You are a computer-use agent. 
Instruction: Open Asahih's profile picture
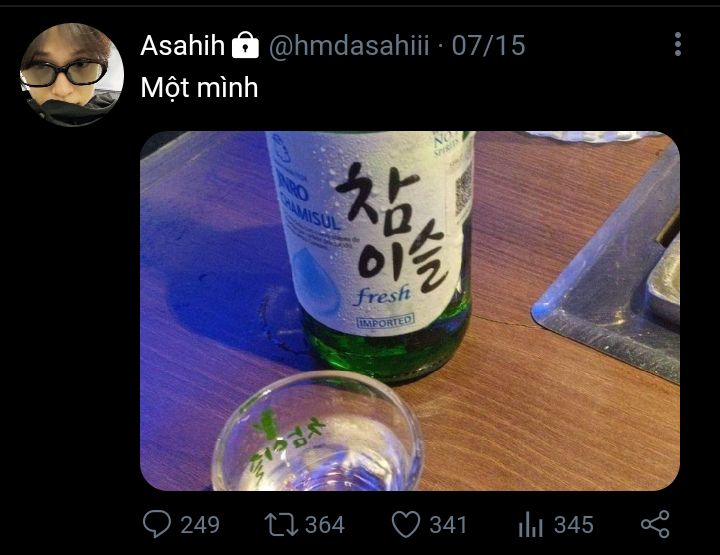pos(72,74)
